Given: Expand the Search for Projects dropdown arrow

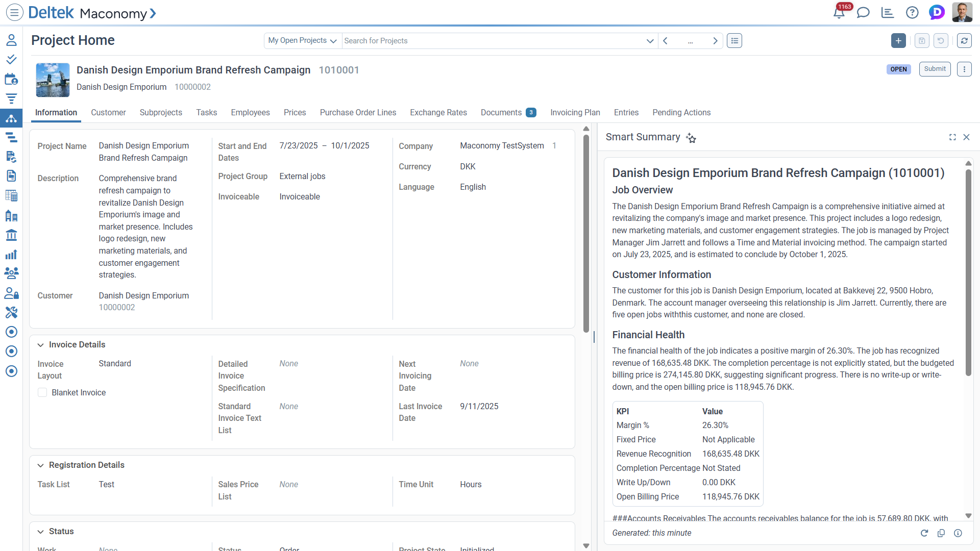Looking at the screenshot, I should (650, 41).
